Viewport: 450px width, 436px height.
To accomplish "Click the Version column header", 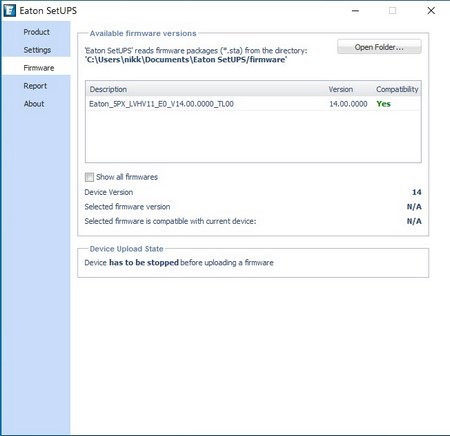I will click(340, 89).
